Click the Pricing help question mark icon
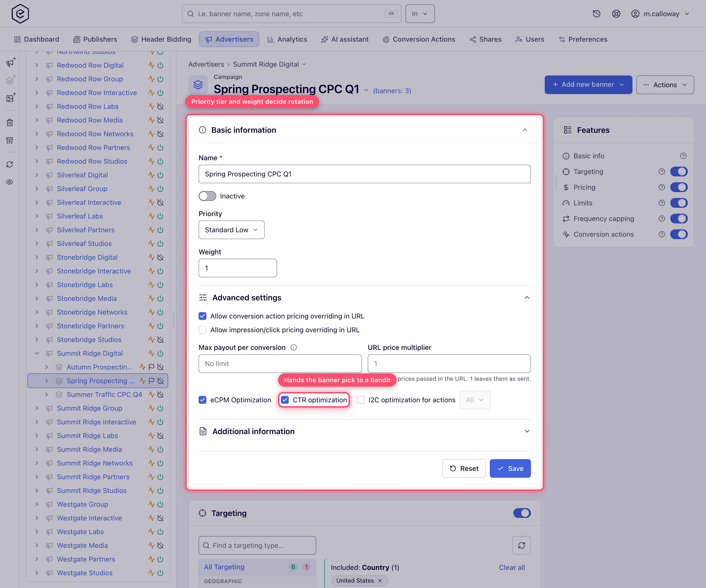Screen dimensions: 706x588 [x=662, y=187]
